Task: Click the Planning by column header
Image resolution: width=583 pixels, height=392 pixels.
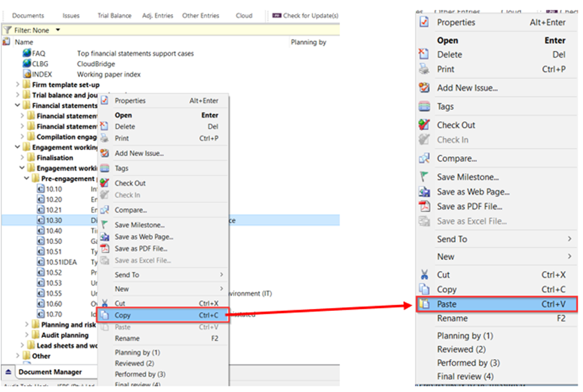Action: point(308,42)
